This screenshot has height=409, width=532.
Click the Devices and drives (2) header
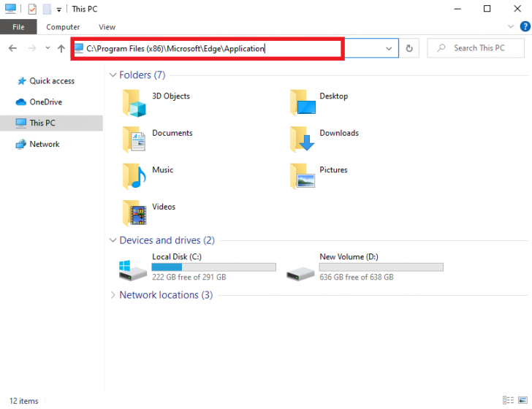pos(167,240)
